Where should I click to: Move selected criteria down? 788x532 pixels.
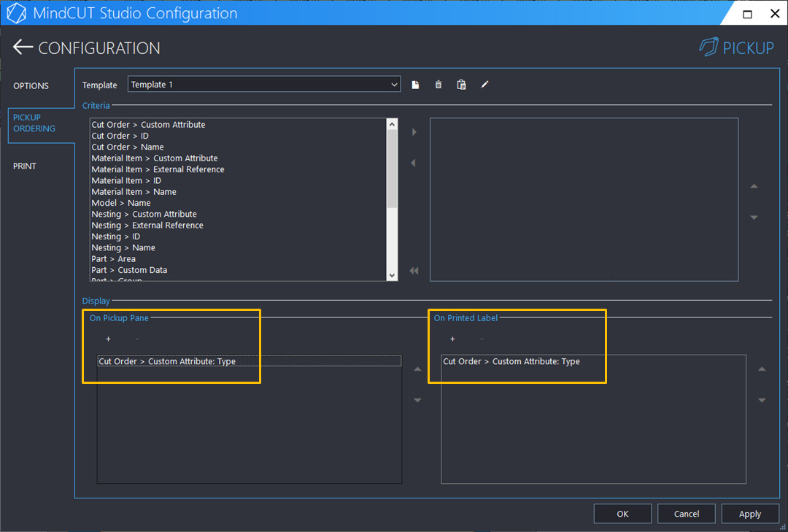tap(754, 217)
